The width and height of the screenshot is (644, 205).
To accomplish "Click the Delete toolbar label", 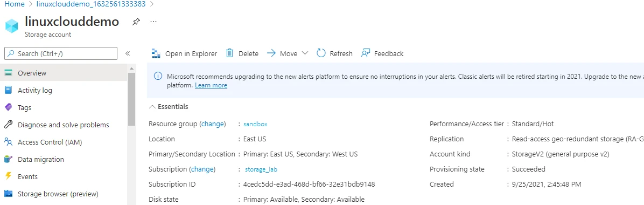I will pyautogui.click(x=248, y=53).
